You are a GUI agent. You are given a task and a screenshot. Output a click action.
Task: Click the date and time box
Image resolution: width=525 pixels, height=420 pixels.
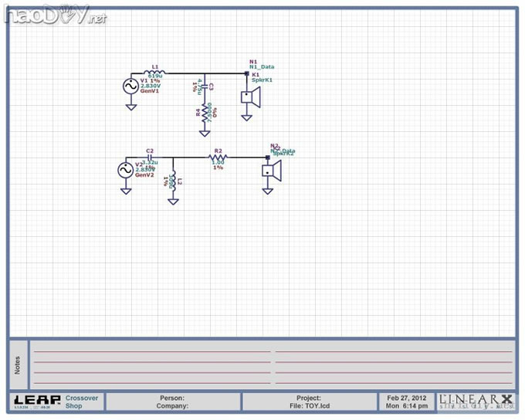click(x=407, y=401)
